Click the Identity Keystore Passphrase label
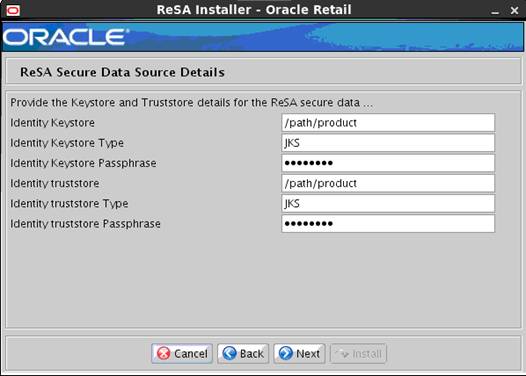Viewport: 526px width, 376px height. point(83,163)
